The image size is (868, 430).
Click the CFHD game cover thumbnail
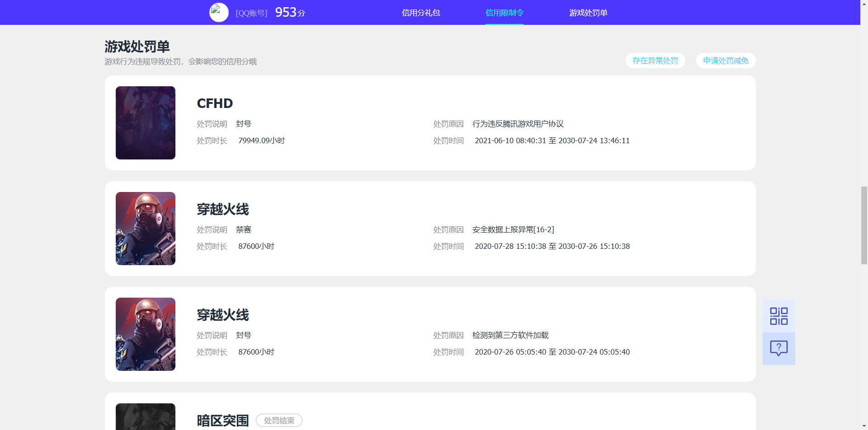tap(146, 123)
